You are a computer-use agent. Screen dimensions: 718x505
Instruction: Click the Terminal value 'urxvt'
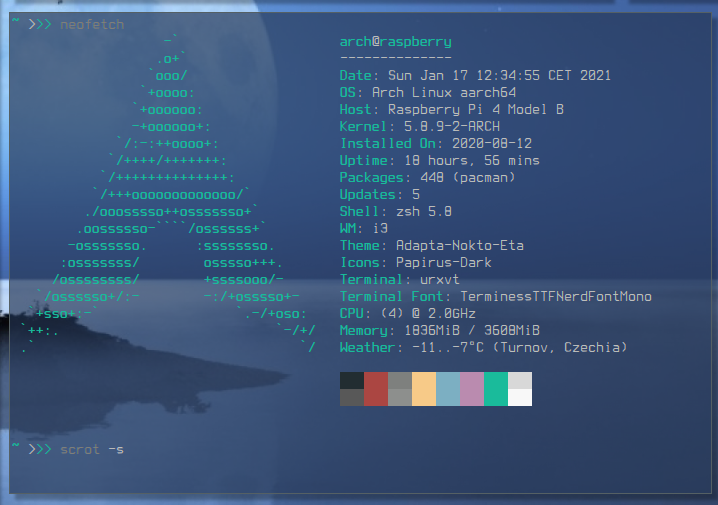(x=440, y=279)
